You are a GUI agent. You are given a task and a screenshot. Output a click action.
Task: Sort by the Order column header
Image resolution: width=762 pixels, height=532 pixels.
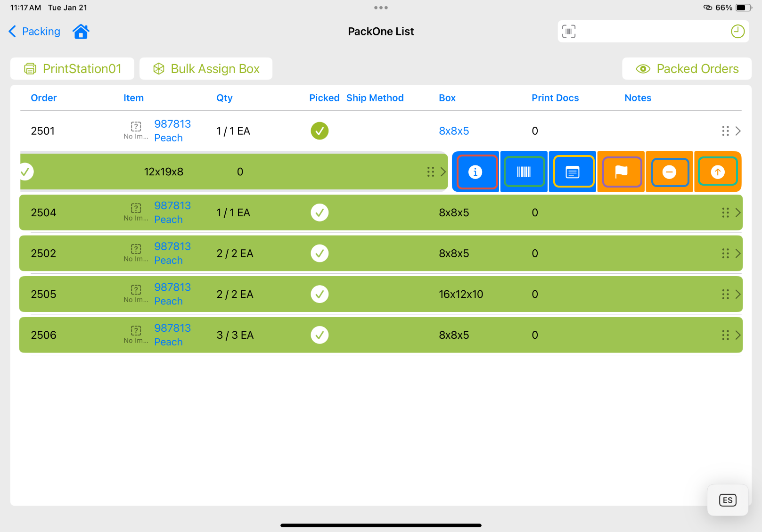click(44, 98)
